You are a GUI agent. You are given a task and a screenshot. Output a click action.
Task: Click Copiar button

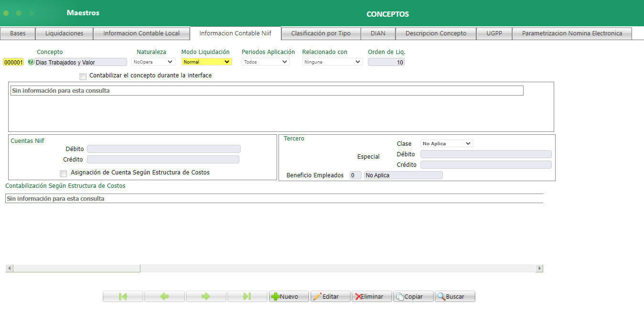click(x=414, y=296)
